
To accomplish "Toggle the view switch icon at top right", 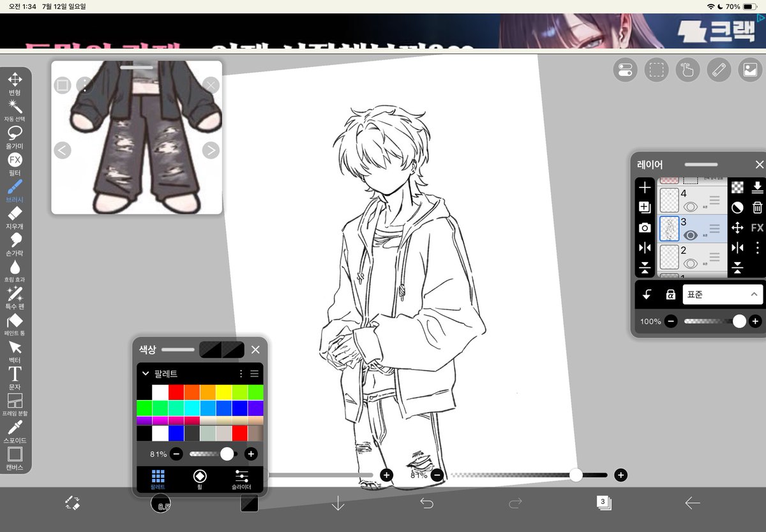I will tap(625, 70).
